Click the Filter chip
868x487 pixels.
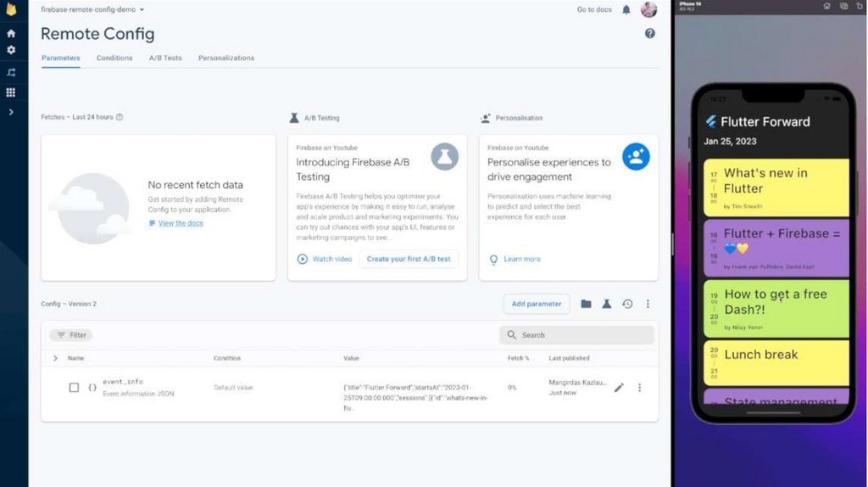[71, 334]
